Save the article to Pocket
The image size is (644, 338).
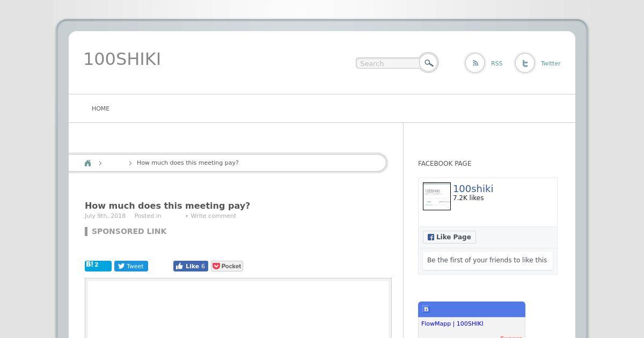click(x=227, y=266)
